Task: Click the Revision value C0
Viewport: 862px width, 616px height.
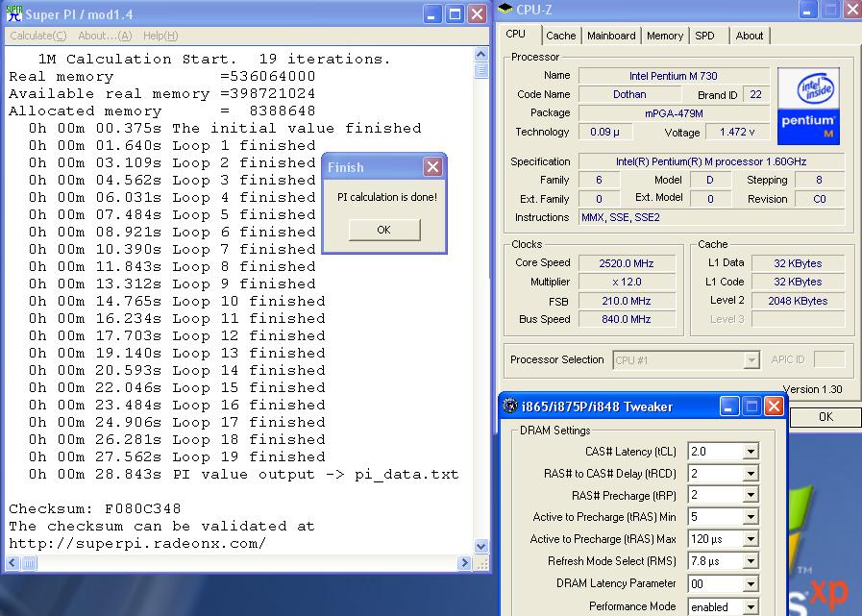Action: pyautogui.click(x=819, y=199)
